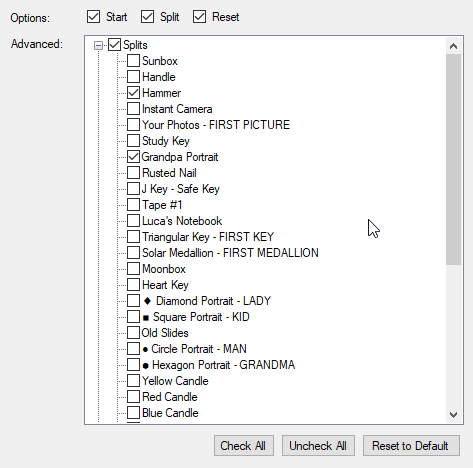Click the Uncheck All button
The height and width of the screenshot is (468, 473).
click(318, 446)
